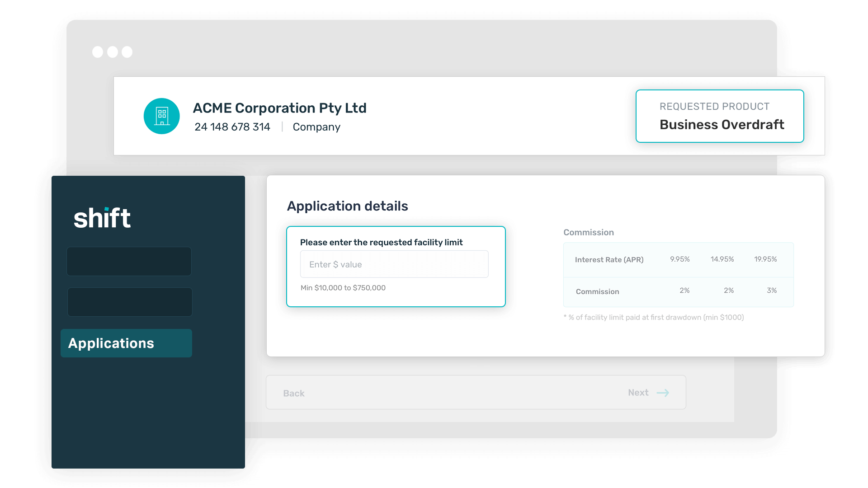Screen dimensions: 868x488
Task: Click ACME Corporation Pty Ltd company name
Action: point(279,108)
